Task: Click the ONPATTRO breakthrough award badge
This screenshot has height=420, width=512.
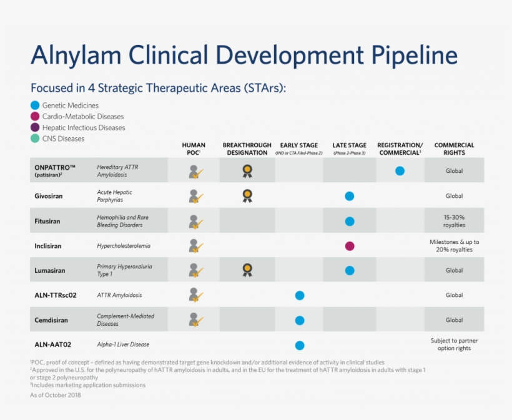Action: point(247,170)
